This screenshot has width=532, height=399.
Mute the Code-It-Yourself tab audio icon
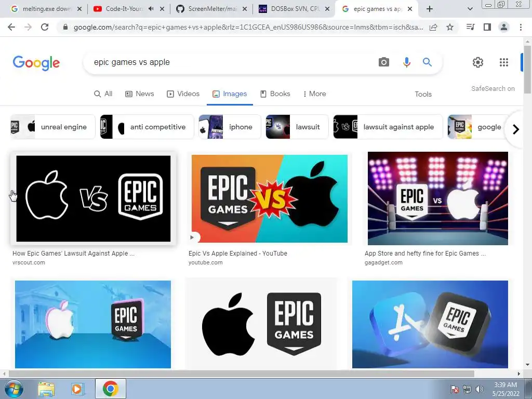151,9
